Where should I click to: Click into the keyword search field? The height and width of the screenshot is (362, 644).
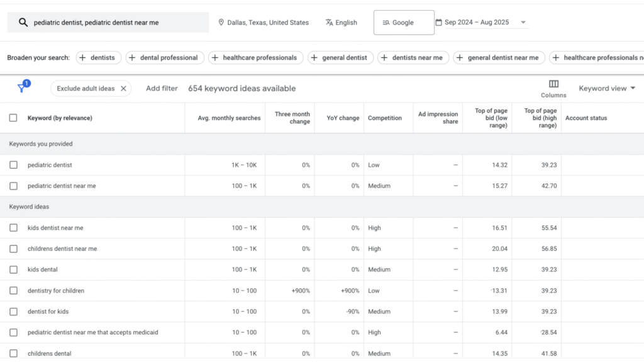point(116,23)
